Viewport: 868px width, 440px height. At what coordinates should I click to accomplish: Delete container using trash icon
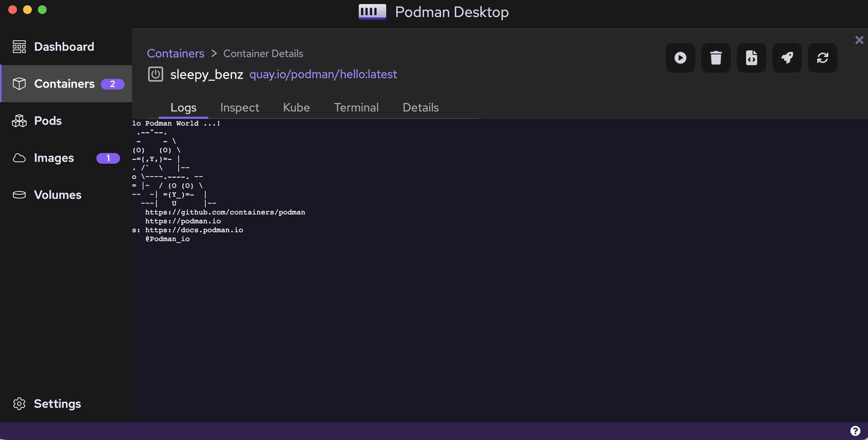716,58
